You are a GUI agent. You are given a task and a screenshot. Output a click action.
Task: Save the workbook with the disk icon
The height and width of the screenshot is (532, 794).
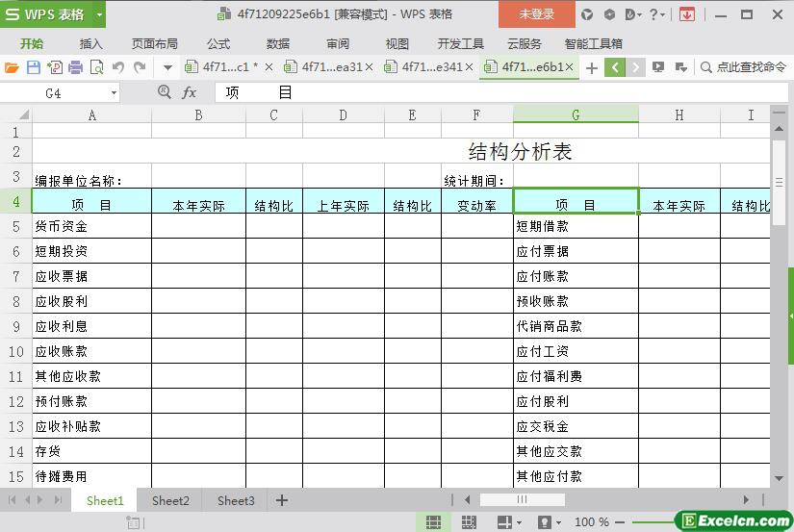[34, 66]
